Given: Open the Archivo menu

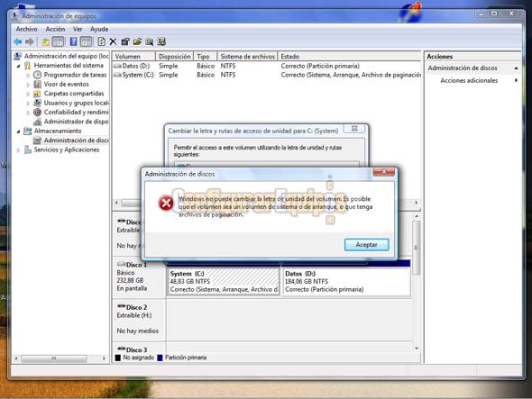Looking at the screenshot, I should point(26,29).
